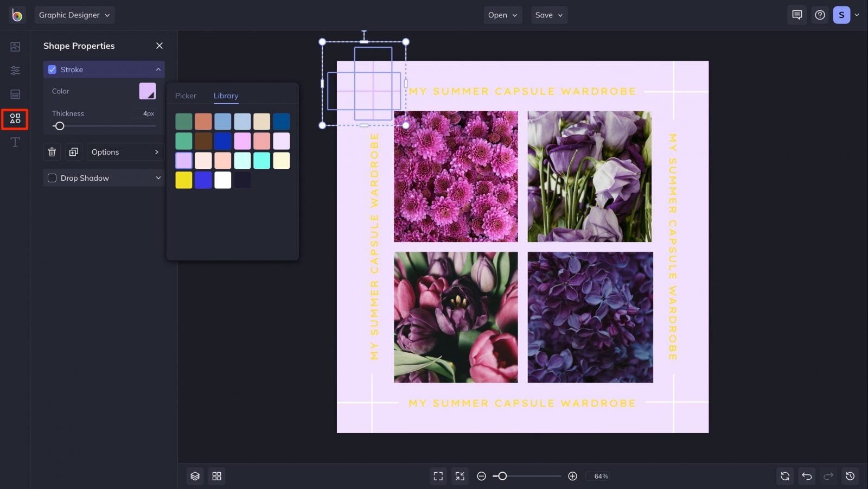868x489 pixels.
Task: Select the Images tool in the sidebar
Action: click(x=15, y=47)
